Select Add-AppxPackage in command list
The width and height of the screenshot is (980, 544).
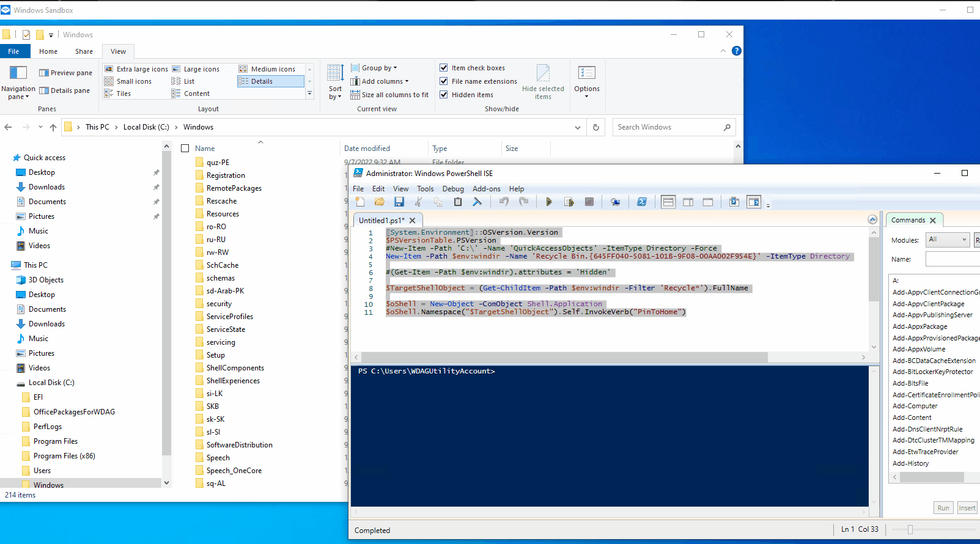pyautogui.click(x=920, y=326)
